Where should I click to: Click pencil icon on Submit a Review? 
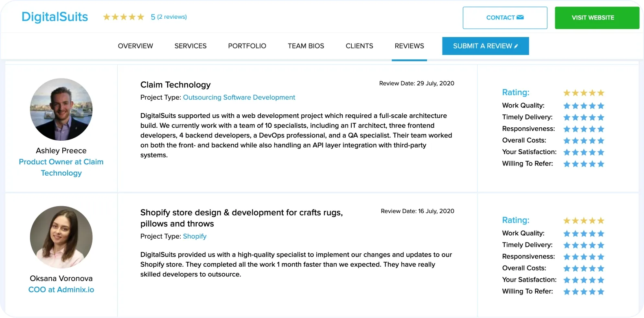coord(516,46)
